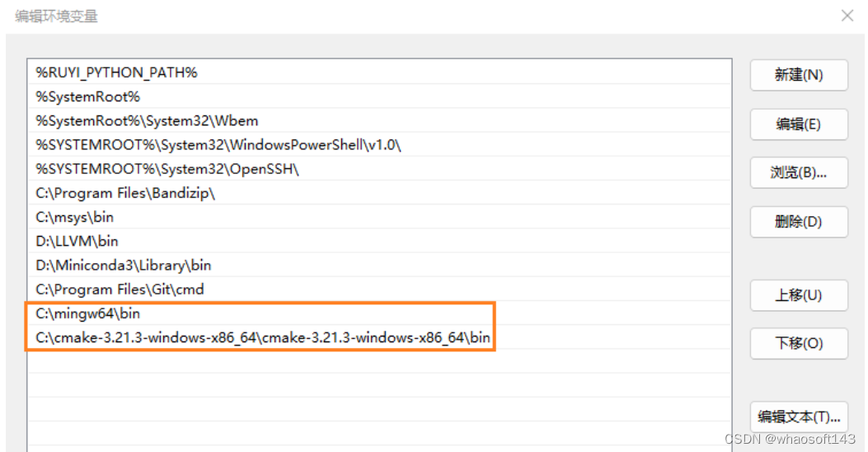The width and height of the screenshot is (868, 452).
Task: Click the 编辑(E) button
Action: (799, 124)
